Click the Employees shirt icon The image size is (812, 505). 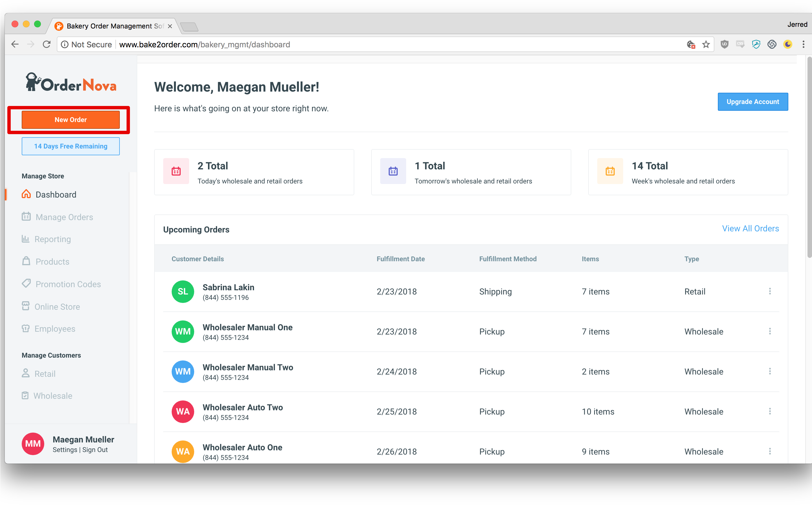[x=26, y=328]
